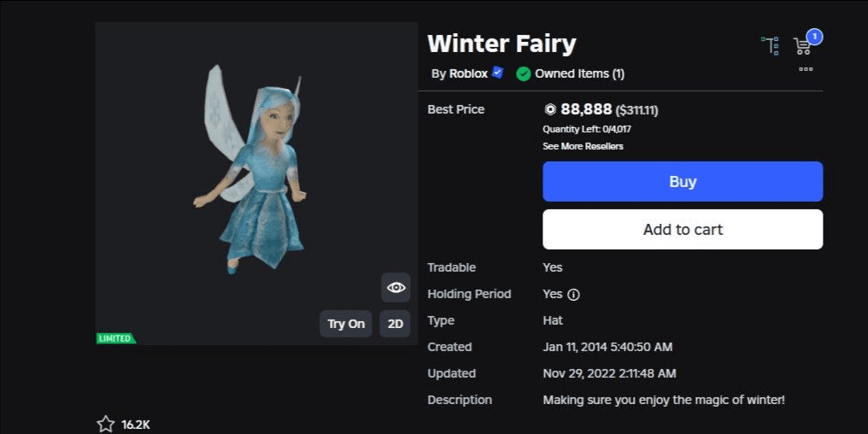Open the shopping cart icon
The height and width of the screenshot is (434, 868).
tap(801, 46)
